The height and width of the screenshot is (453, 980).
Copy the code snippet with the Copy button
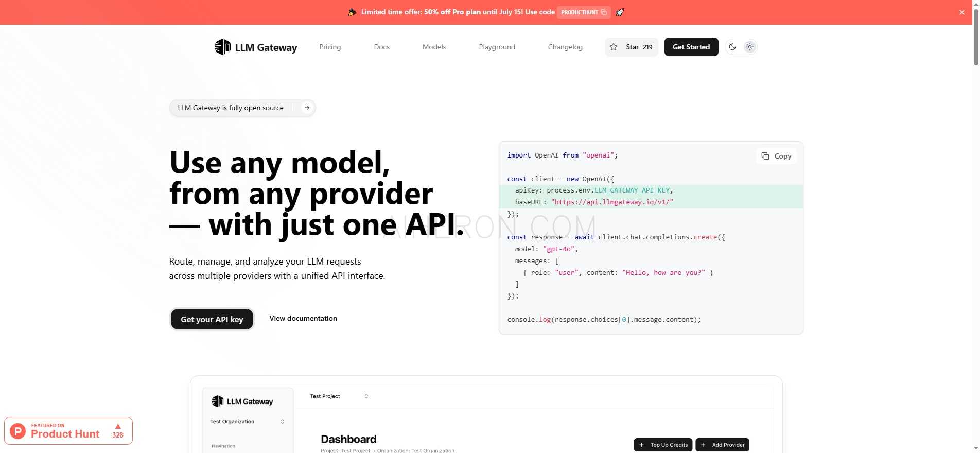point(776,156)
